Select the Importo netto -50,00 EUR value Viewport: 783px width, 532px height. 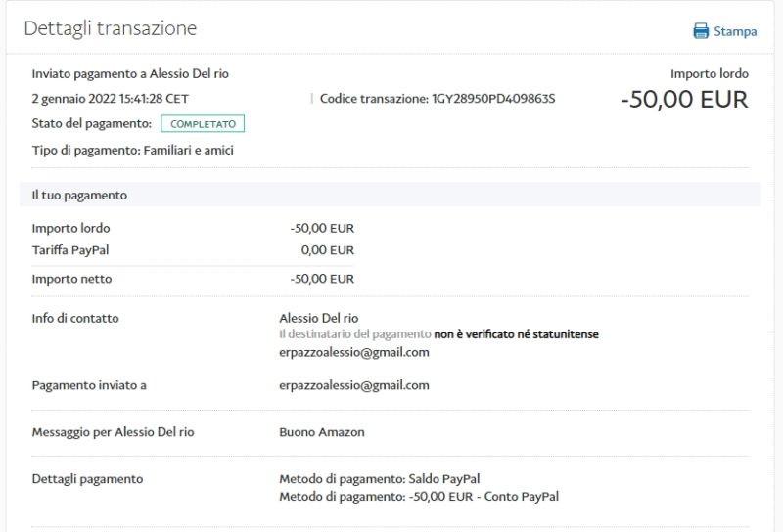(322, 279)
